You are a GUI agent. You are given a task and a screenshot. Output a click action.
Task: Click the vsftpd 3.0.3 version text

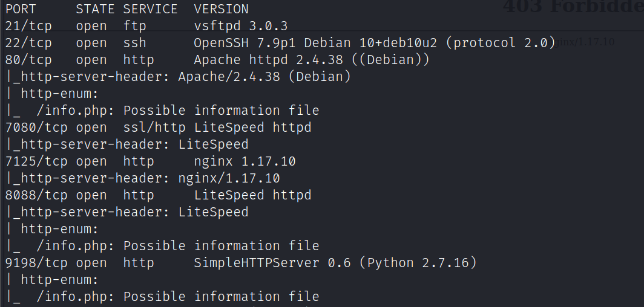coord(241,26)
